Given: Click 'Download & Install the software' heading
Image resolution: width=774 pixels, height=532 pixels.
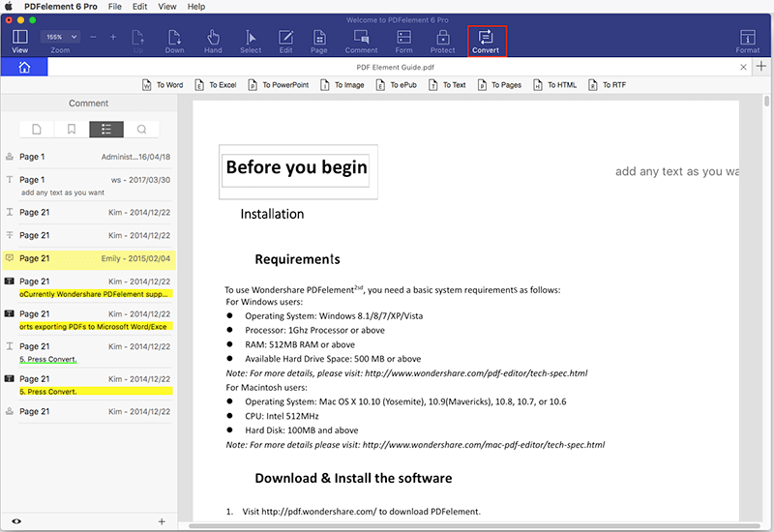Looking at the screenshot, I should click(353, 478).
